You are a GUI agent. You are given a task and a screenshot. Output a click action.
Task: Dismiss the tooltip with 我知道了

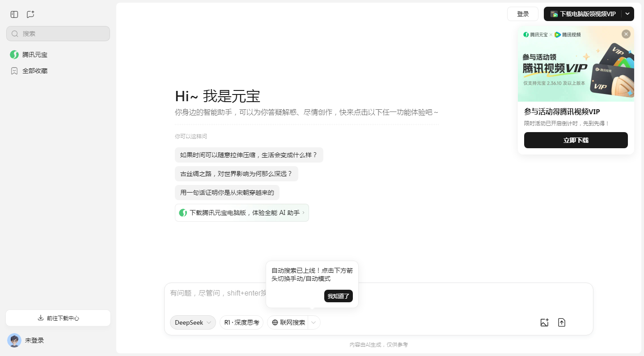(x=338, y=296)
